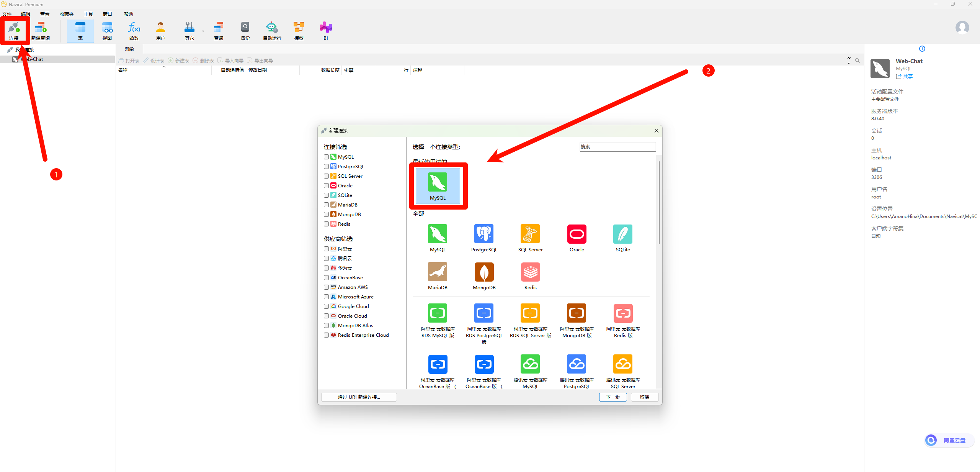Click the 其它 others toolbar icon
The width and height of the screenshot is (980, 472).
click(189, 31)
